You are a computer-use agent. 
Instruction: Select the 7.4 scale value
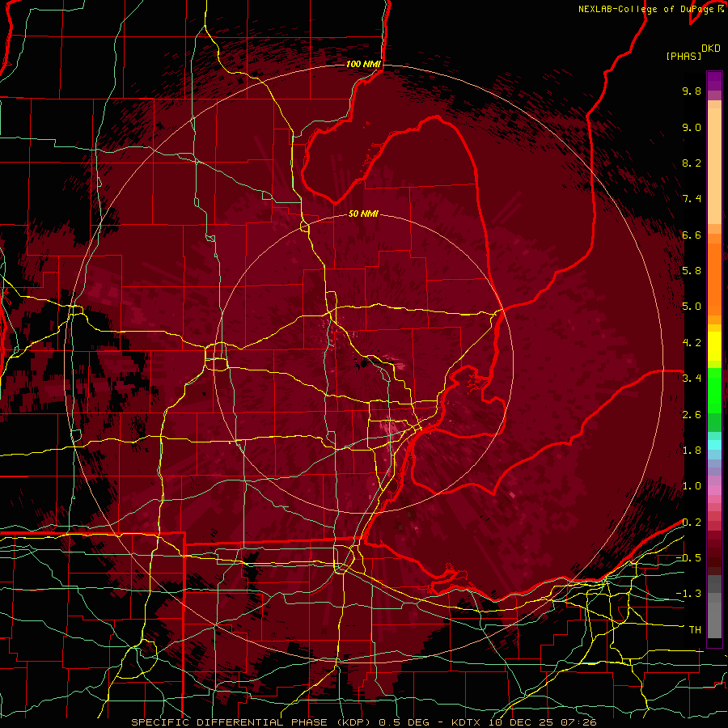point(692,199)
